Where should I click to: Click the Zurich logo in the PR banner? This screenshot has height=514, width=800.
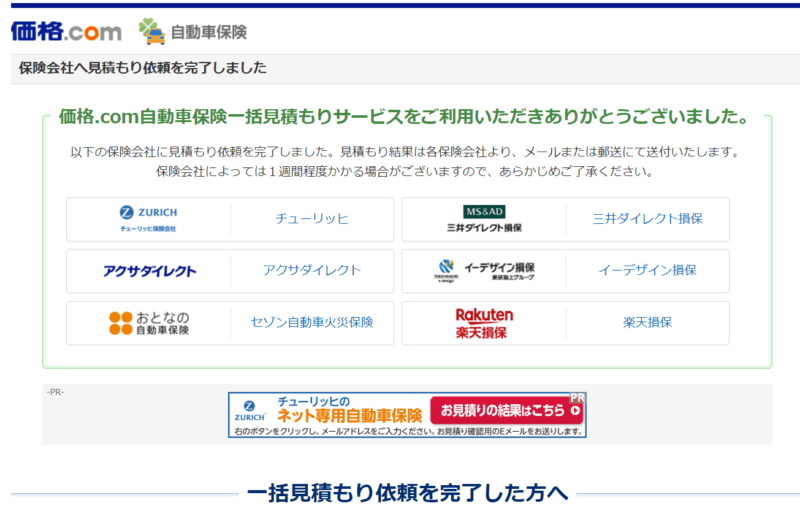pyautogui.click(x=250, y=411)
